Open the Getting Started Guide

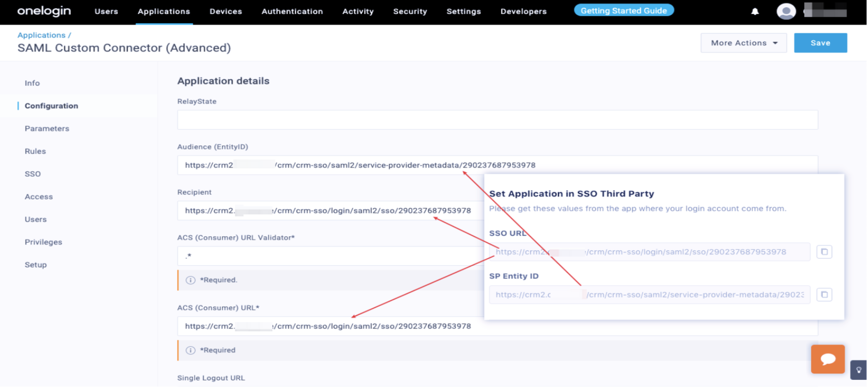tap(623, 10)
